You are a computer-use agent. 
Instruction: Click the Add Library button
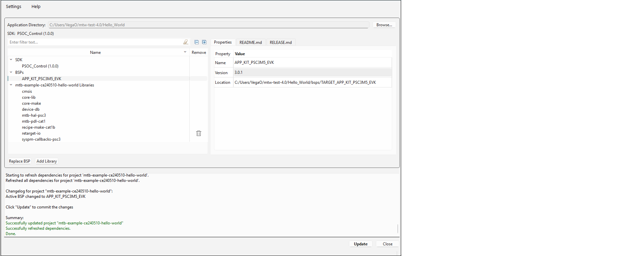(47, 161)
